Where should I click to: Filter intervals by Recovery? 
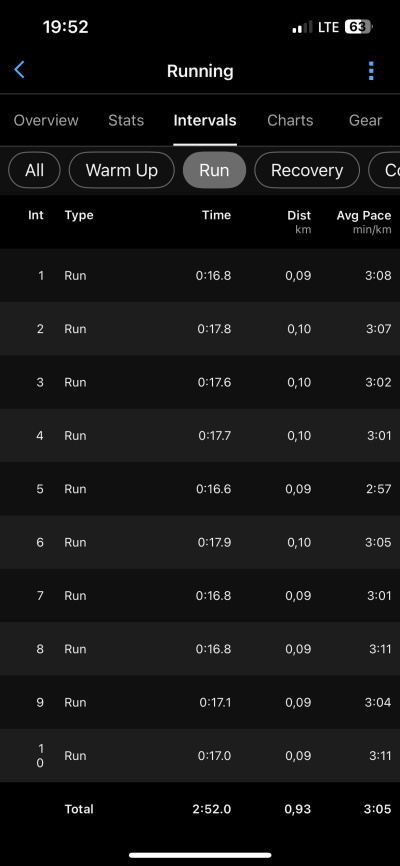[x=307, y=170]
